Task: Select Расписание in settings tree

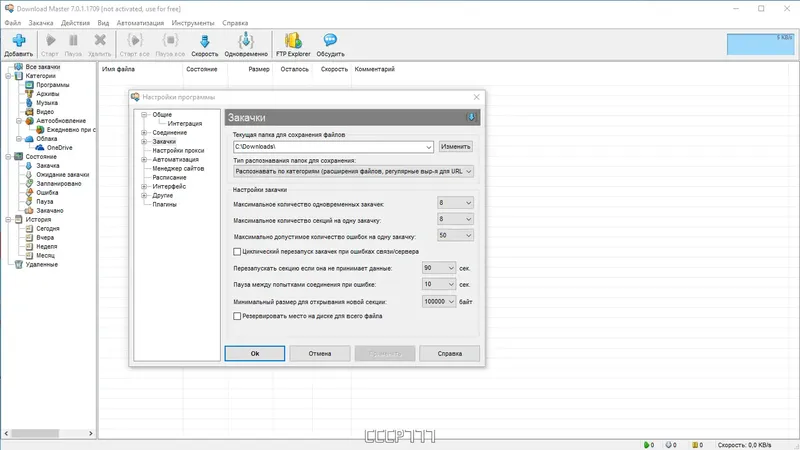Action: click(169, 178)
